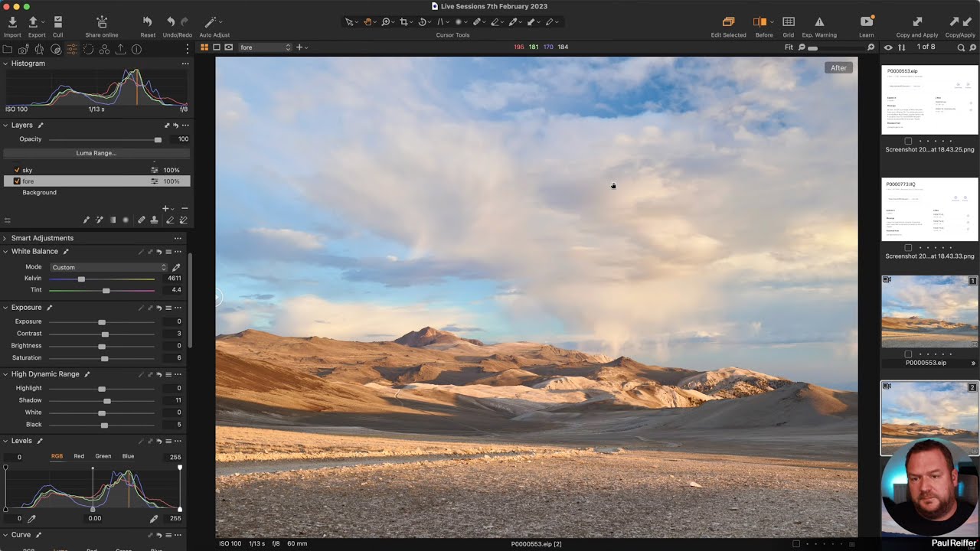Select the Background layer row
The height and width of the screenshot is (551, 980).
(96, 193)
